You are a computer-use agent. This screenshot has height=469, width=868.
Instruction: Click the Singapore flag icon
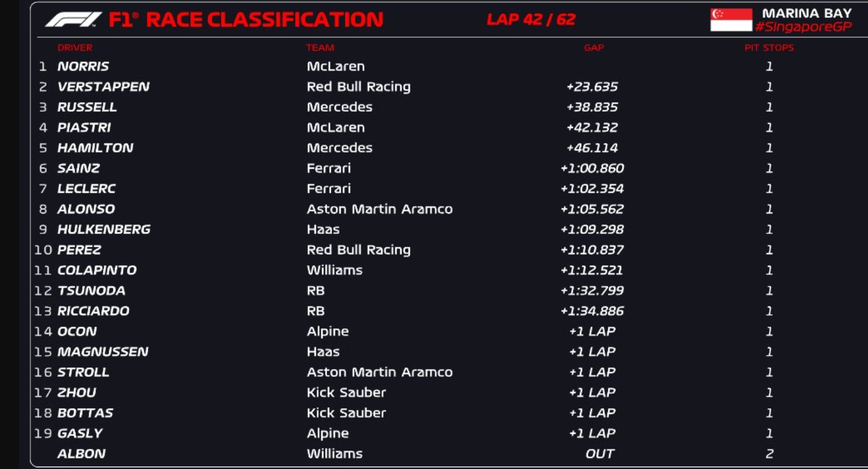pos(731,20)
